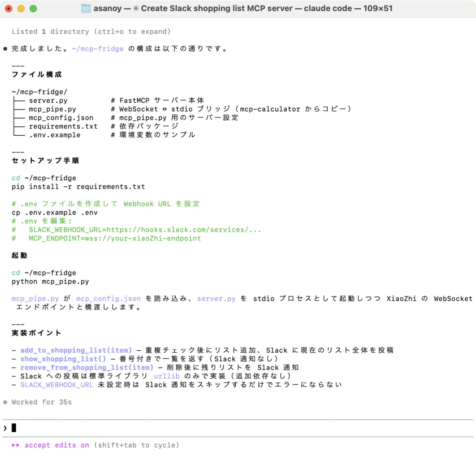Click 'pip install -r requirements.txt' command
Viewport: 476px width, 461px height.
click(78, 187)
